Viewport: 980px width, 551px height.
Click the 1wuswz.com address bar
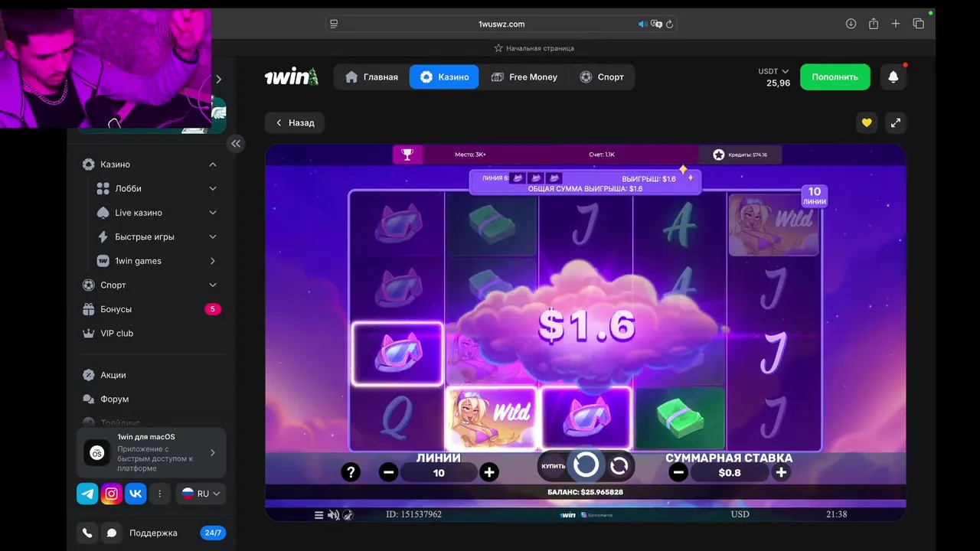click(x=501, y=24)
